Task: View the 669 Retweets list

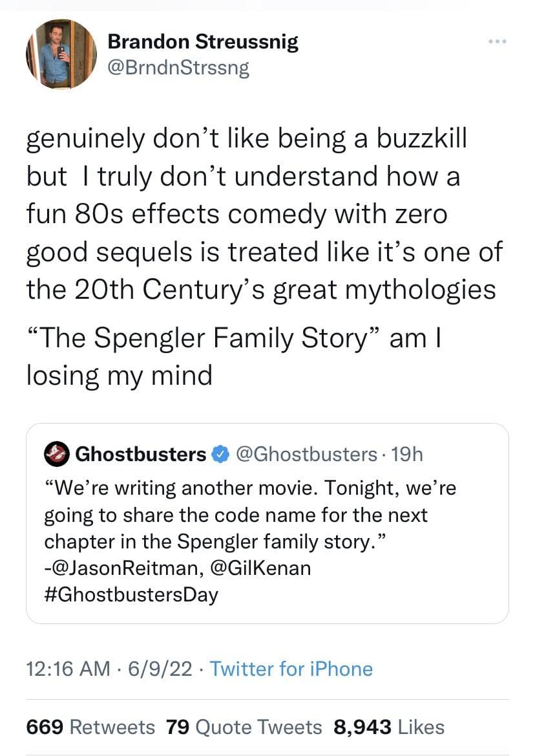Action: click(x=90, y=727)
